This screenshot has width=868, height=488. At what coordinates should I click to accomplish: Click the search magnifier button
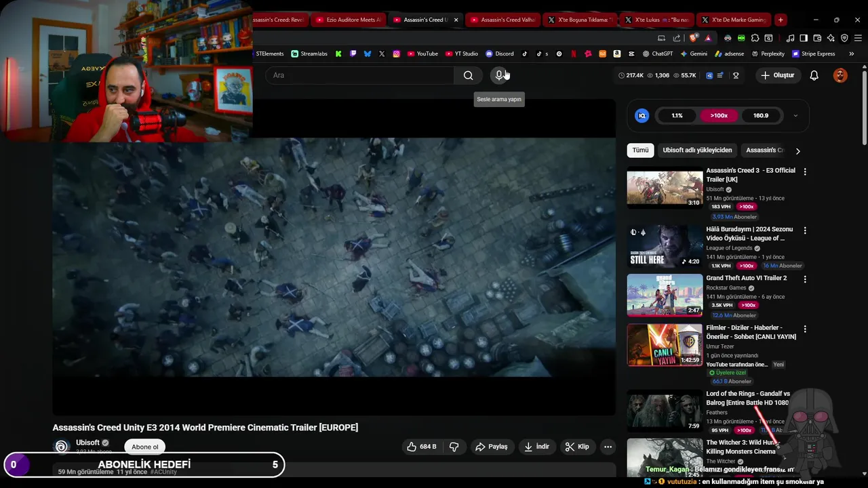coord(468,75)
